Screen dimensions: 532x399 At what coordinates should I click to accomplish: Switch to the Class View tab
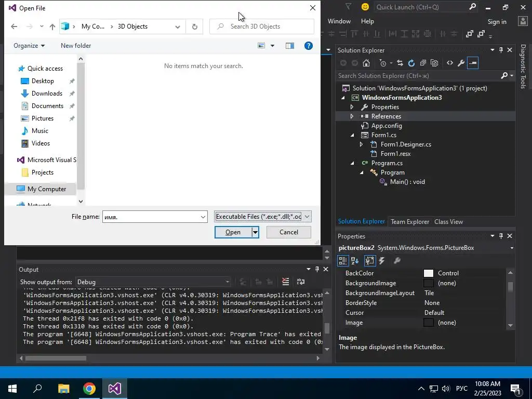coord(448,221)
